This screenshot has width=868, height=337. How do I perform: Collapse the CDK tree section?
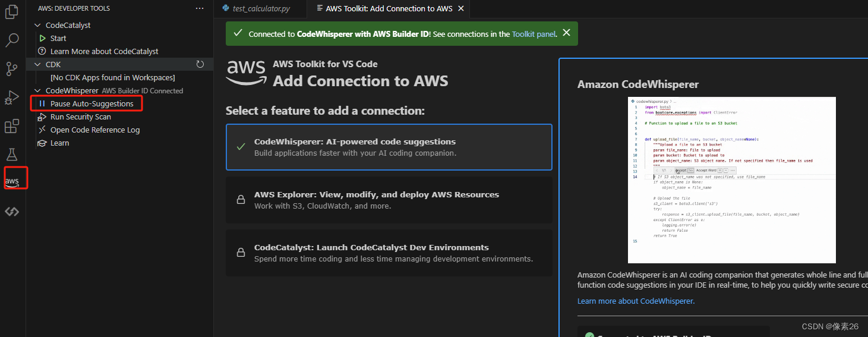38,64
